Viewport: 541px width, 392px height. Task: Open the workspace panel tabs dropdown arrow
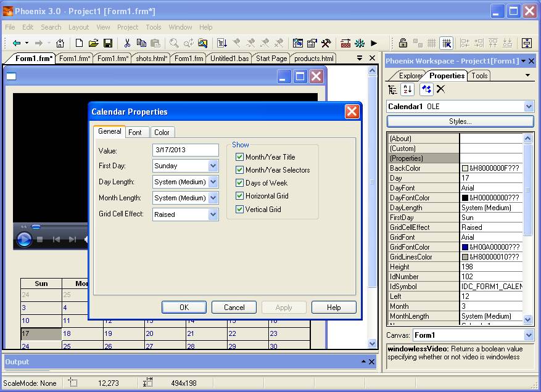(527, 75)
